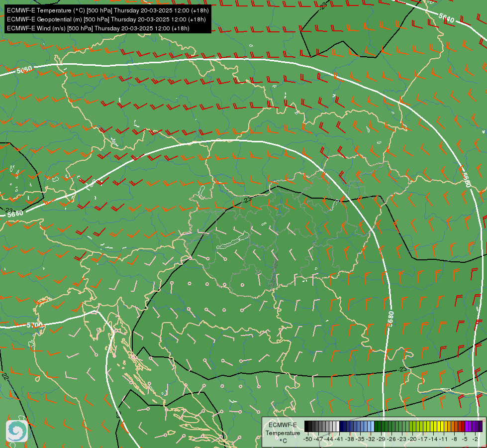
Task: Click the -38 value on the legend scale
Action: (x=350, y=439)
